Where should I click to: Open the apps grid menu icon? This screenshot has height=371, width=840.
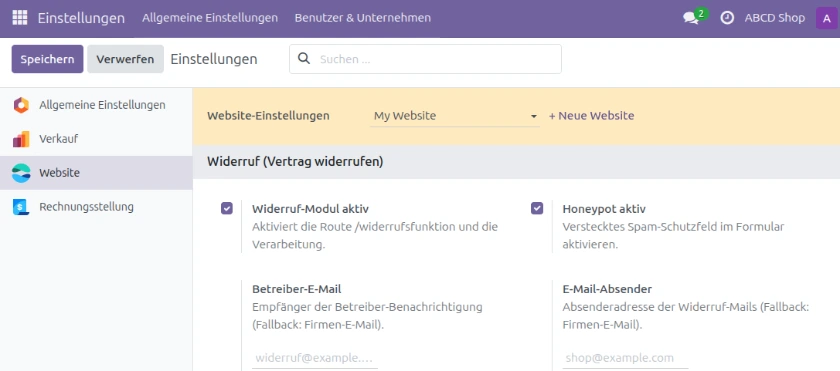(20, 18)
